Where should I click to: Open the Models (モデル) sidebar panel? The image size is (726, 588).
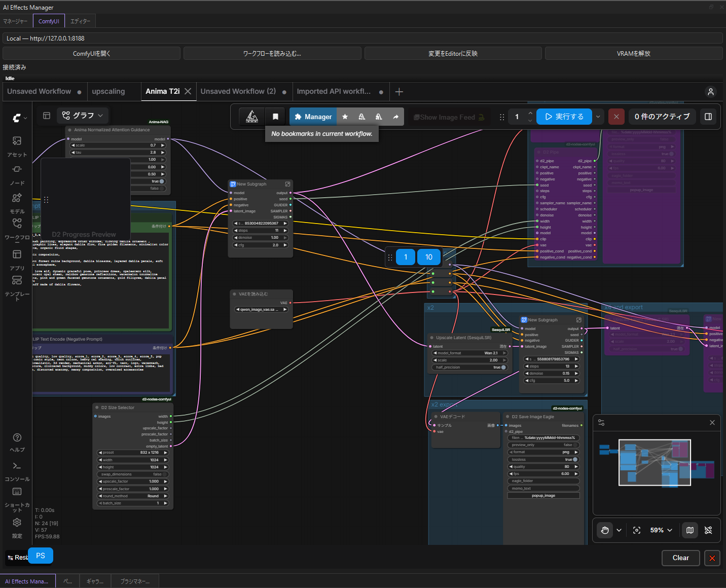[x=17, y=203]
